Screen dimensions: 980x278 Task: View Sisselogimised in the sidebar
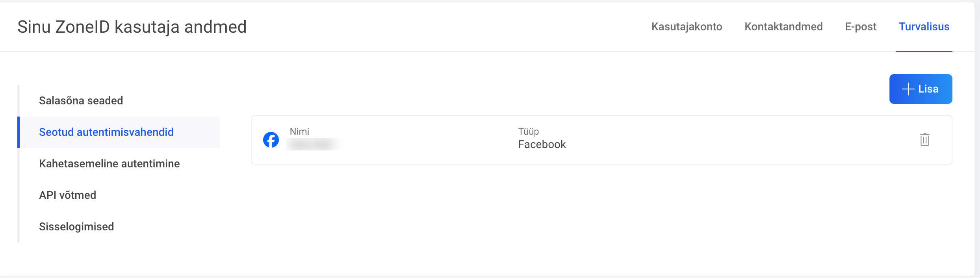[76, 227]
